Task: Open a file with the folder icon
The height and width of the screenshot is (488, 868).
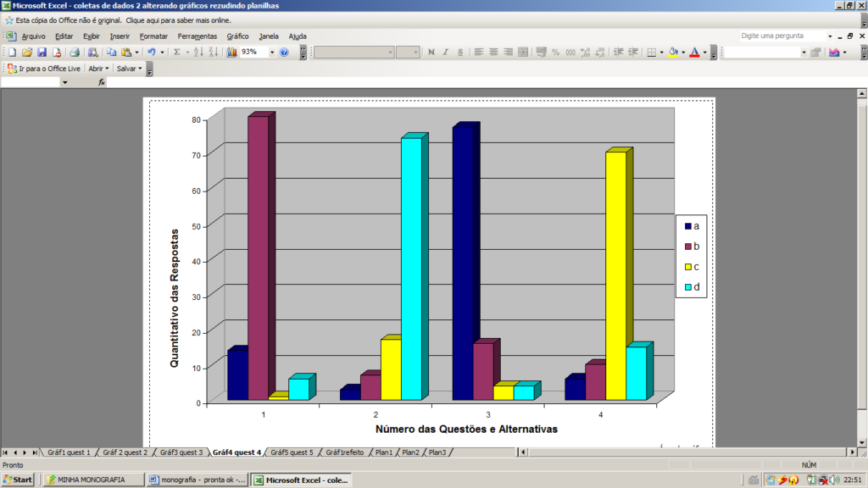Action: point(27,53)
